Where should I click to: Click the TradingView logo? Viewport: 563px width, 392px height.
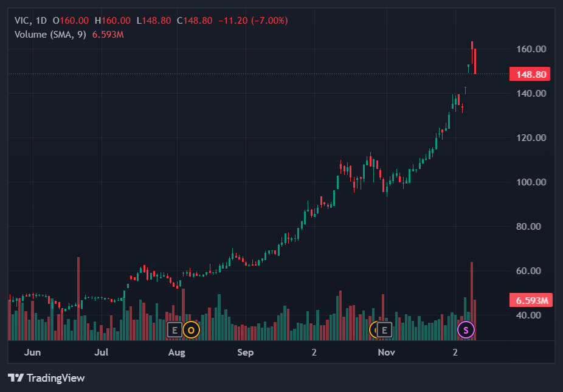(x=46, y=378)
